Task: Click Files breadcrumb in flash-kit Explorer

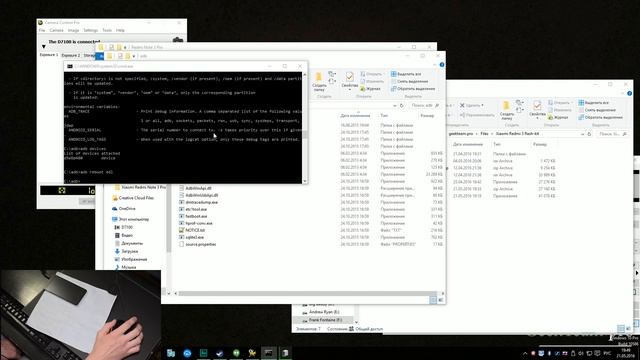Action: point(484,134)
